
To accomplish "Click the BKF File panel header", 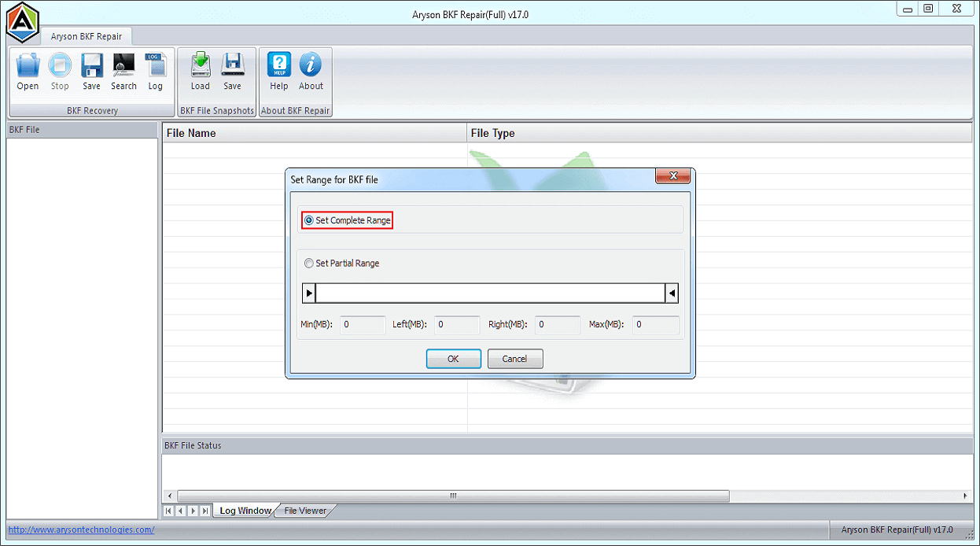I will click(x=83, y=130).
